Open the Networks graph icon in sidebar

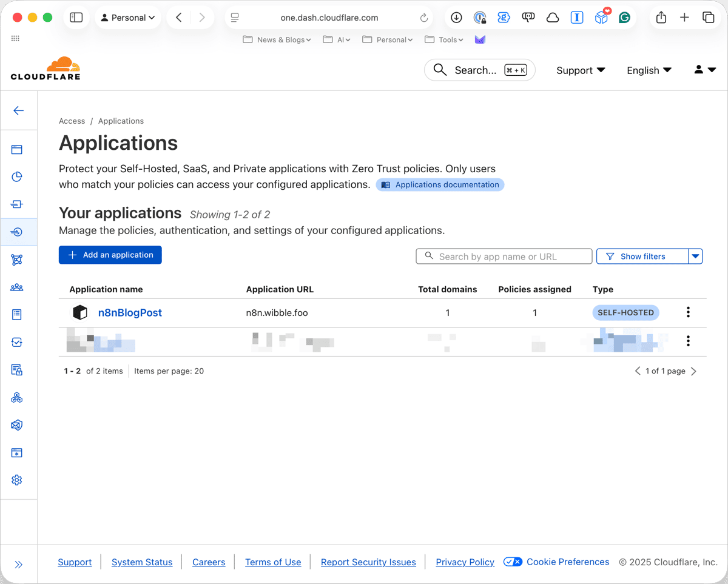coord(17,259)
